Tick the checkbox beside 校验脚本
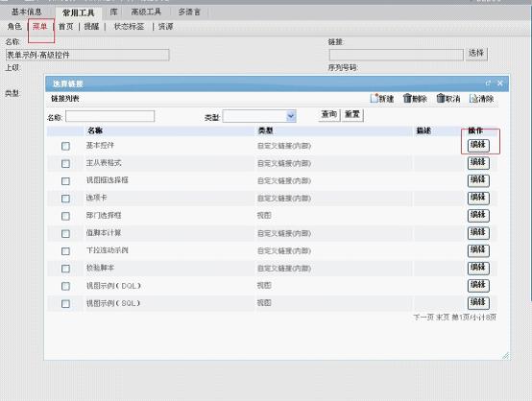This screenshot has width=532, height=401. pos(66,269)
